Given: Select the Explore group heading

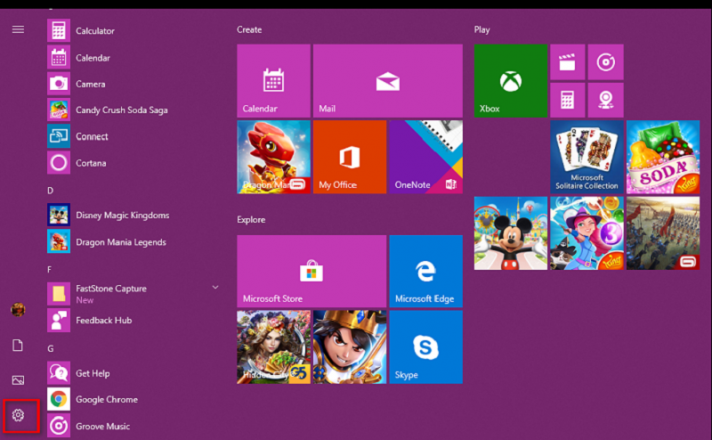Looking at the screenshot, I should coord(251,219).
